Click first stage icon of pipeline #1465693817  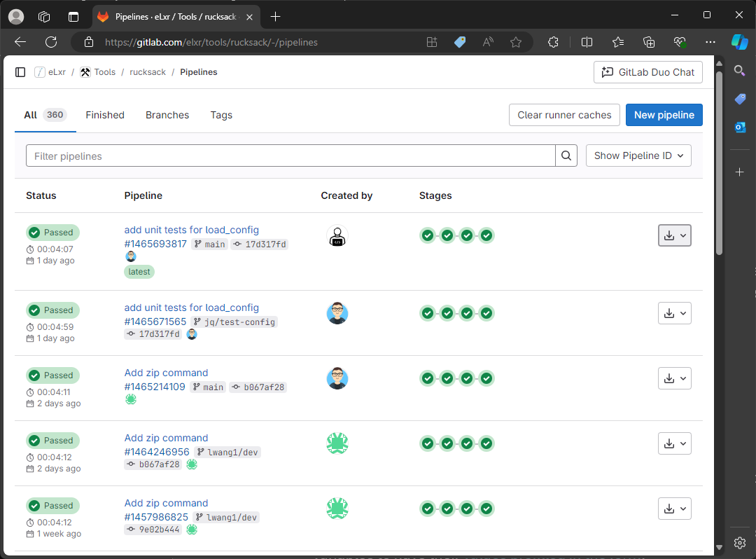[427, 235]
